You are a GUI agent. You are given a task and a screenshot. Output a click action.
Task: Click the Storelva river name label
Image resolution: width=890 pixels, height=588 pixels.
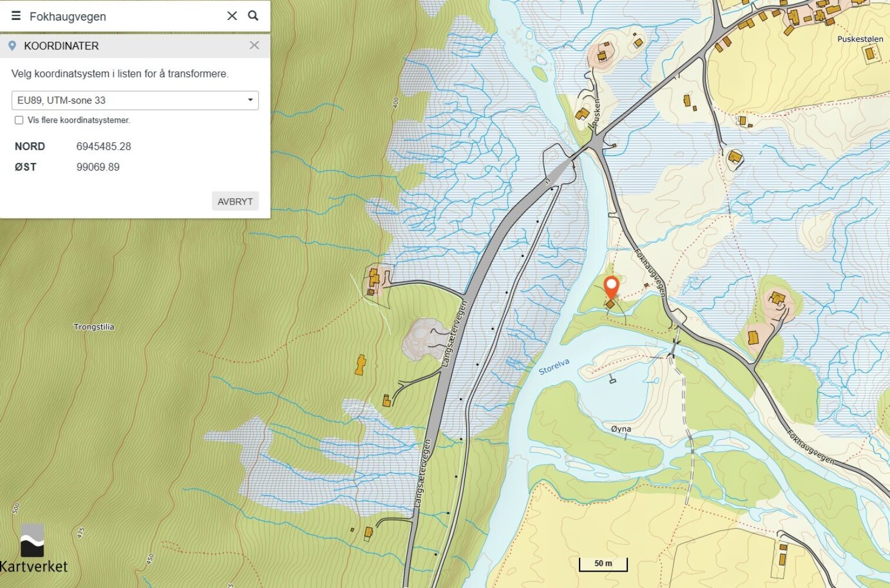point(554,366)
